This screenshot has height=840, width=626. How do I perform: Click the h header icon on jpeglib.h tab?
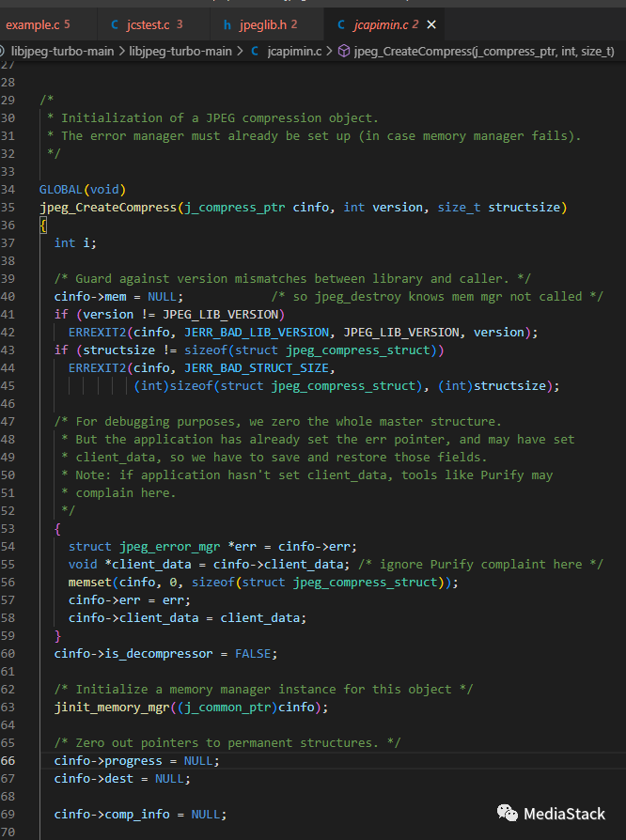click(228, 23)
